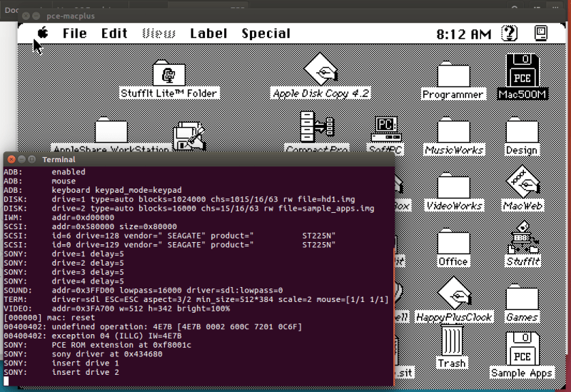571x392 pixels.
Task: Click the 'keyboard keypad_mode=keypad' ADB line
Action: (93, 190)
